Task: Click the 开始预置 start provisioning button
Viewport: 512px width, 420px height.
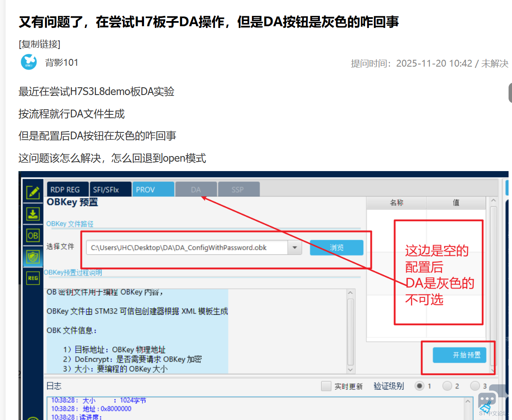Action: [x=459, y=355]
